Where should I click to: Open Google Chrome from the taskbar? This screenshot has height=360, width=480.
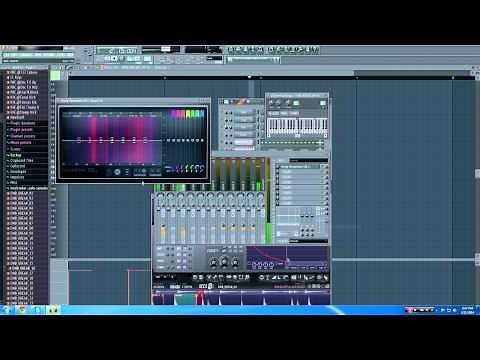point(22,310)
